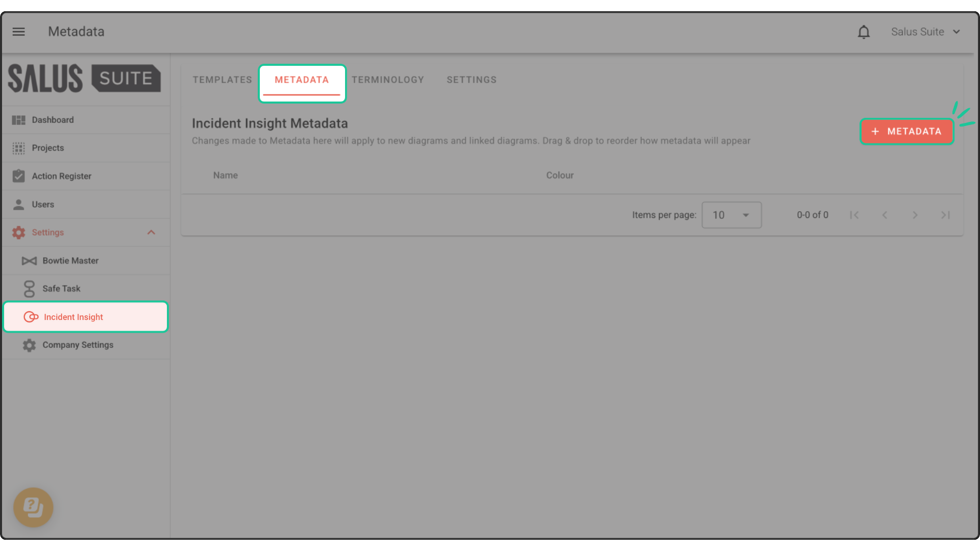Viewport: 980px width, 551px height.
Task: Collapse the Settings sidebar section
Action: coord(151,233)
